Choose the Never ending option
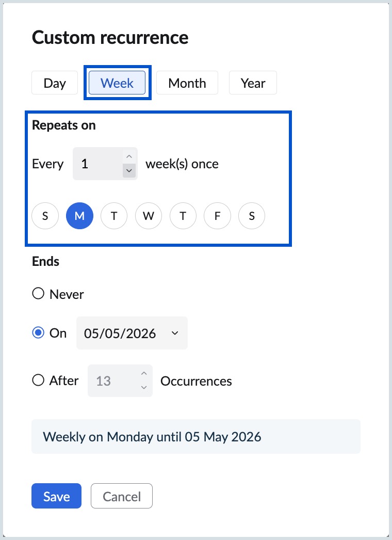The image size is (392, 540). pos(38,293)
